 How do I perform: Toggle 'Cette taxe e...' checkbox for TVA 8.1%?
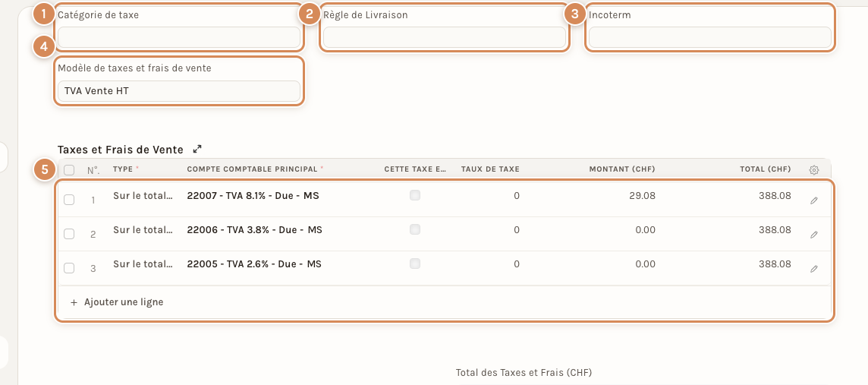414,196
